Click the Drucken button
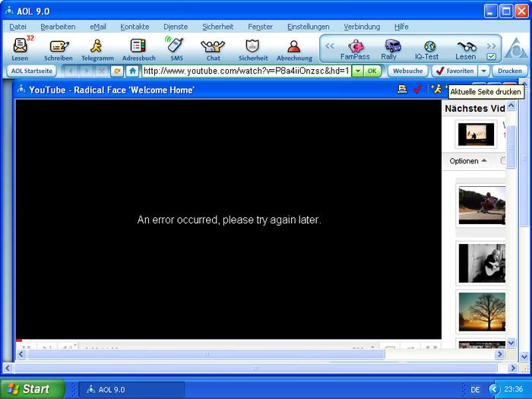 click(510, 71)
